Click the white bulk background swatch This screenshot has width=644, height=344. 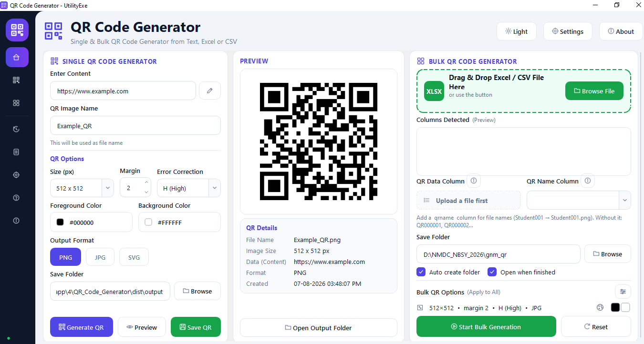point(625,307)
